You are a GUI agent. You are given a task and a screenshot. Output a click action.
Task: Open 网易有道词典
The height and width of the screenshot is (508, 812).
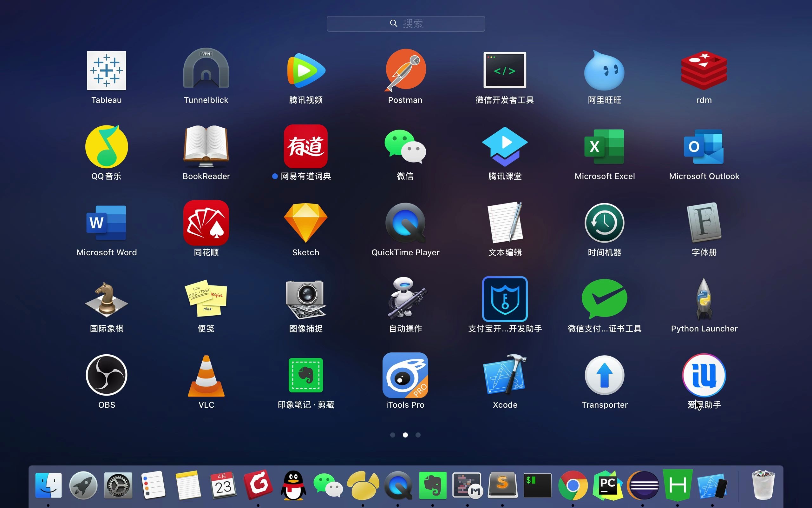(x=306, y=146)
